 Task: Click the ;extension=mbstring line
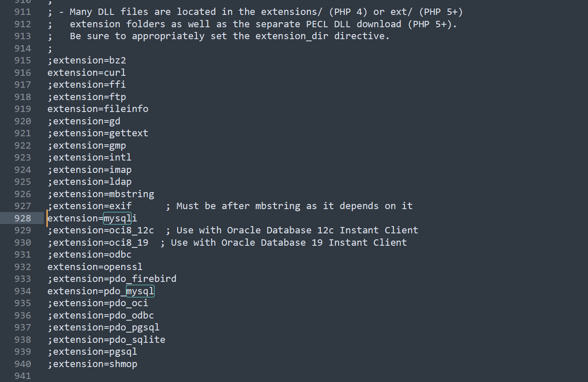pos(101,194)
